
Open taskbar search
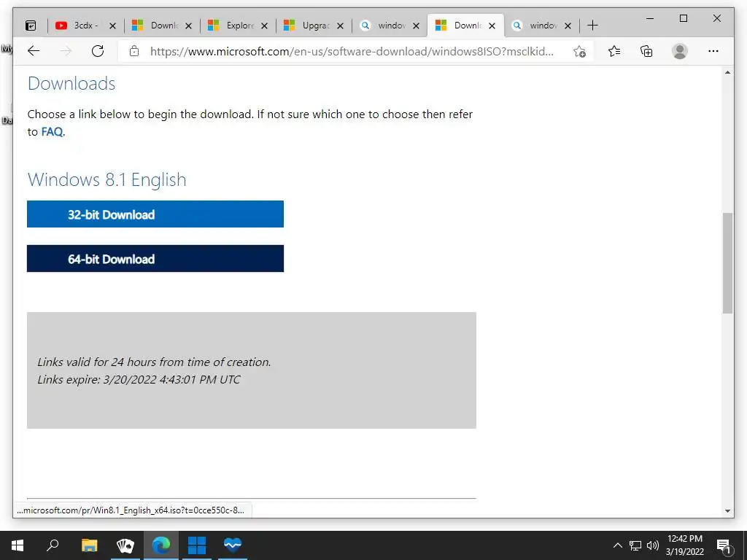(x=53, y=545)
